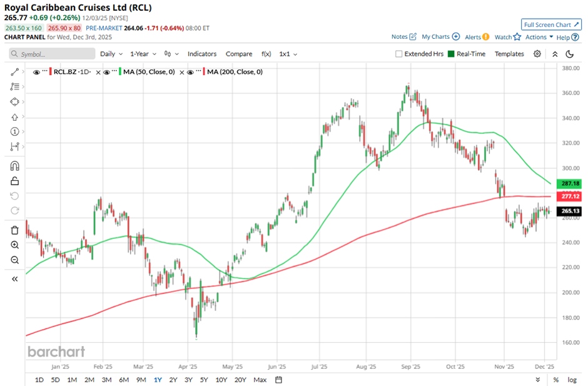Hide the MA (50, Close, 0) line
The height and width of the screenshot is (386, 588).
point(107,72)
